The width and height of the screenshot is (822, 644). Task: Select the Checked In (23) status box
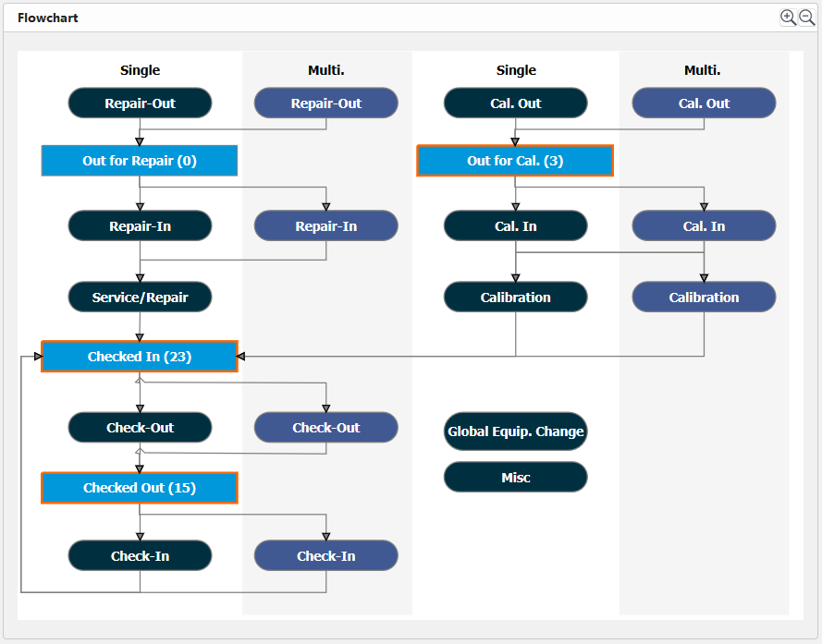pos(140,357)
